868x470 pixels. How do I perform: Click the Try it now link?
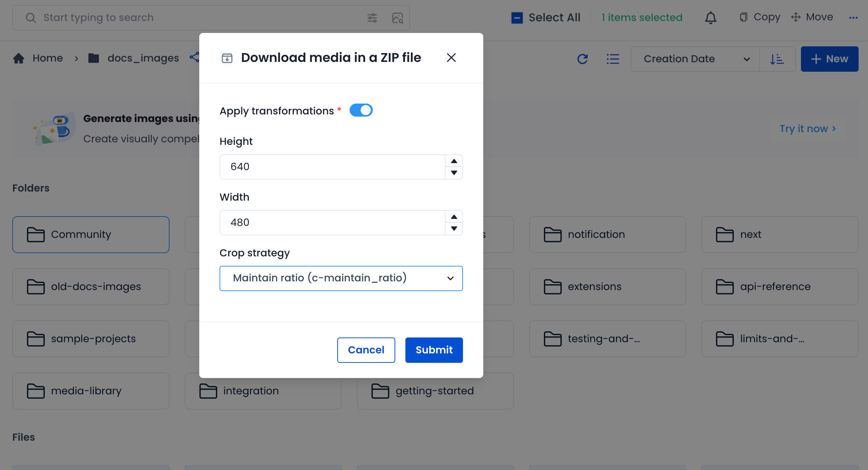[x=808, y=129]
